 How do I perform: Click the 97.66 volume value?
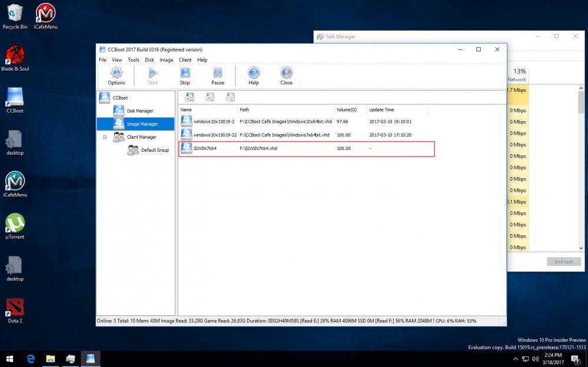343,122
